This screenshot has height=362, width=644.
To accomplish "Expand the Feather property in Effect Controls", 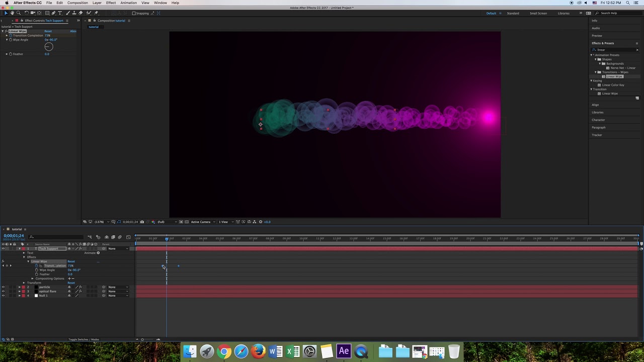I will point(7,54).
